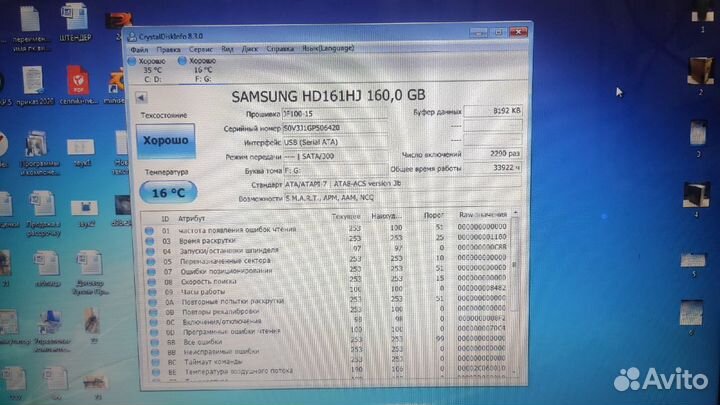Click the Текущее column header
The image size is (720, 405).
tap(346, 216)
